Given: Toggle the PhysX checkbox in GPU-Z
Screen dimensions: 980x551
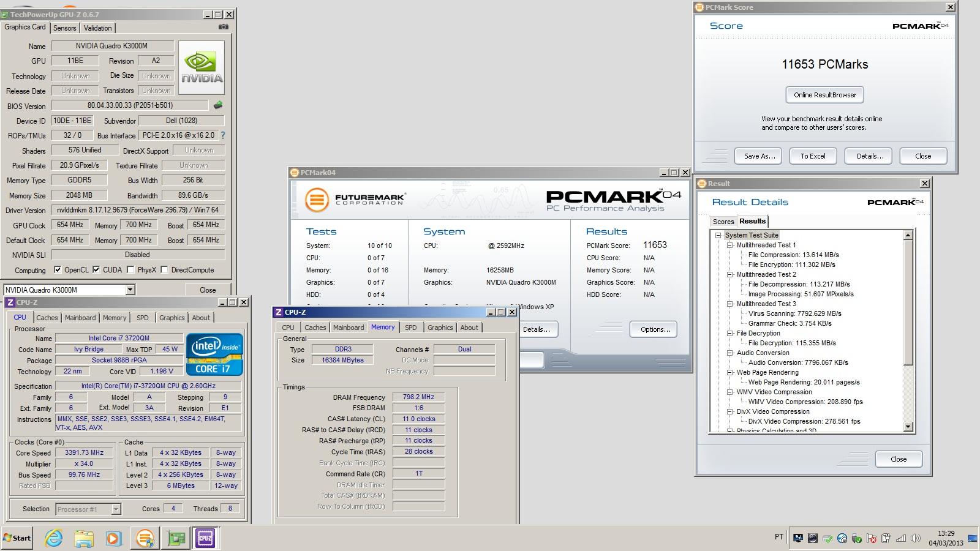Looking at the screenshot, I should click(130, 269).
